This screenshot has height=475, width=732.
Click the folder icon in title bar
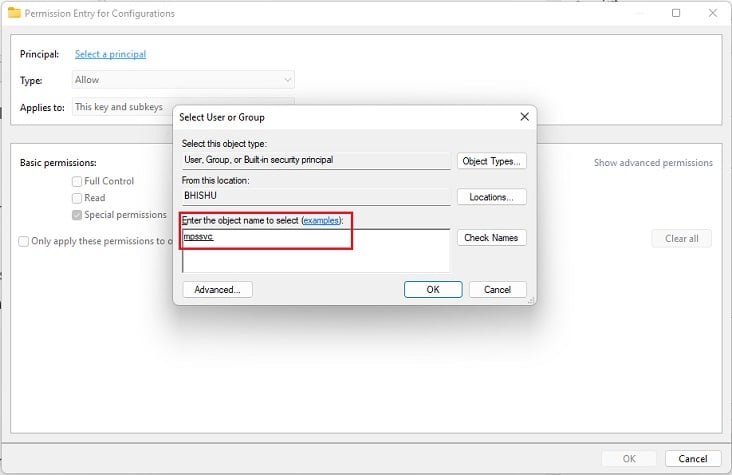[x=14, y=13]
